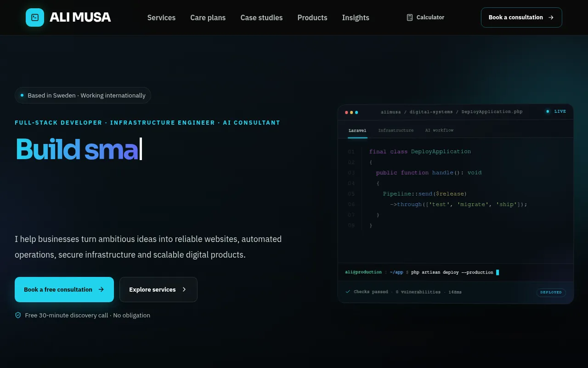Open the Care plans navigation item

[208, 17]
